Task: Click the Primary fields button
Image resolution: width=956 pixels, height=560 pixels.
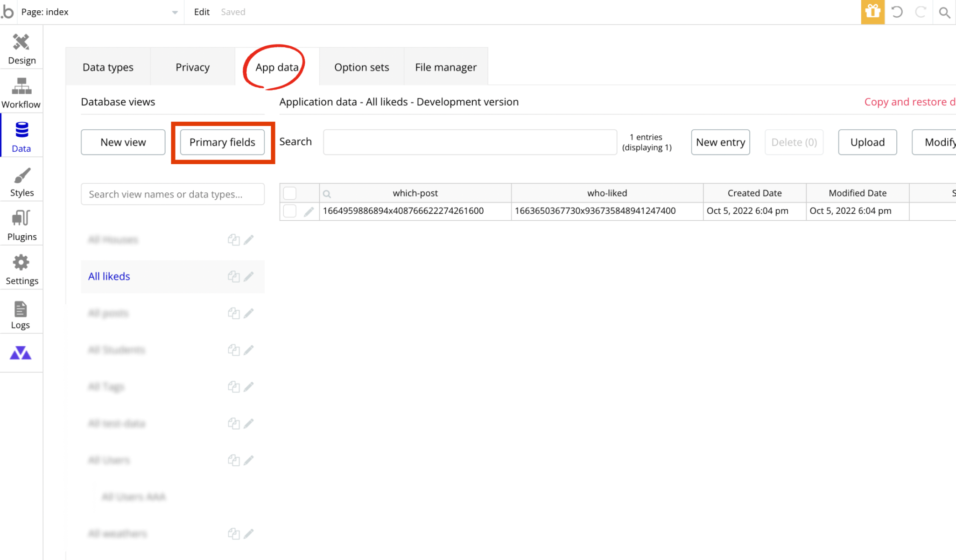Action: [x=222, y=142]
